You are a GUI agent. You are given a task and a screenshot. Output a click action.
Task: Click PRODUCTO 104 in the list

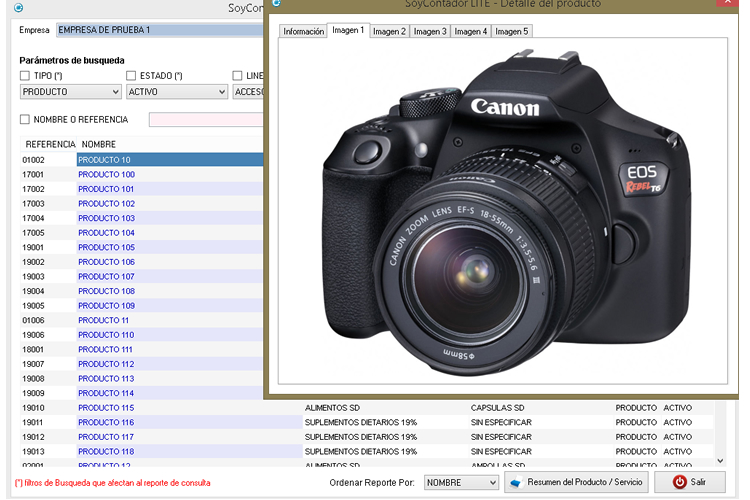(106, 233)
